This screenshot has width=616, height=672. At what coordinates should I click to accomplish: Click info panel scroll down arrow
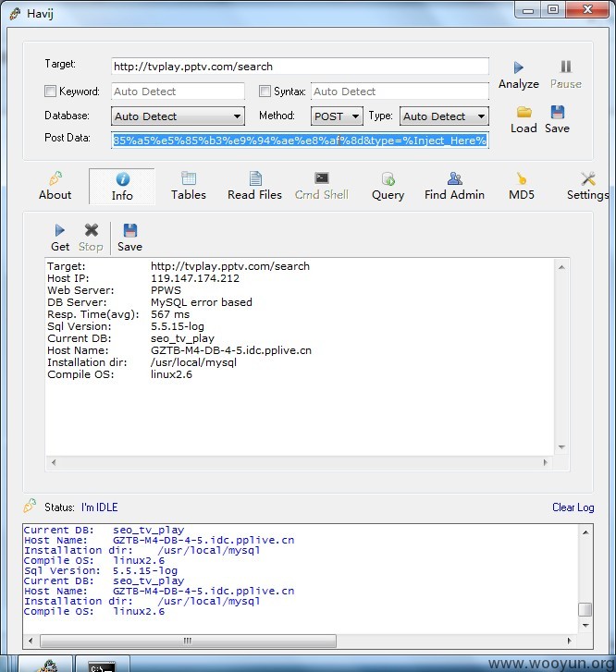coord(561,447)
